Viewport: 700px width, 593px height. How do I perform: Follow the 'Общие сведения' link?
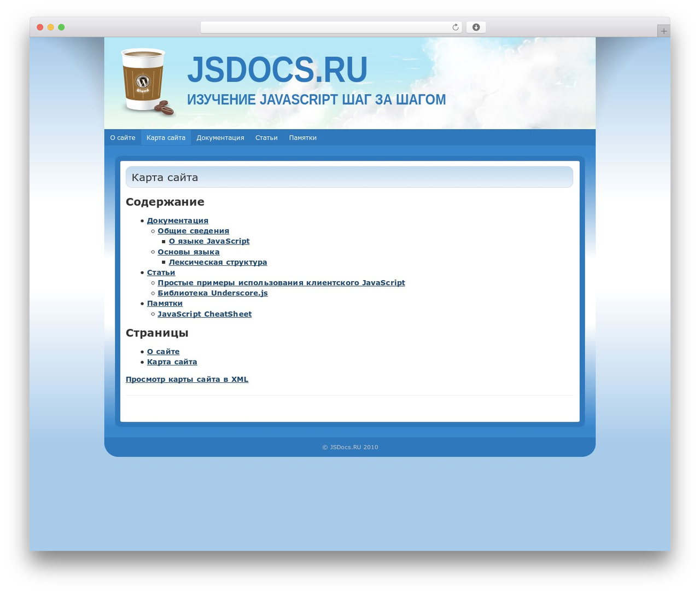click(194, 231)
